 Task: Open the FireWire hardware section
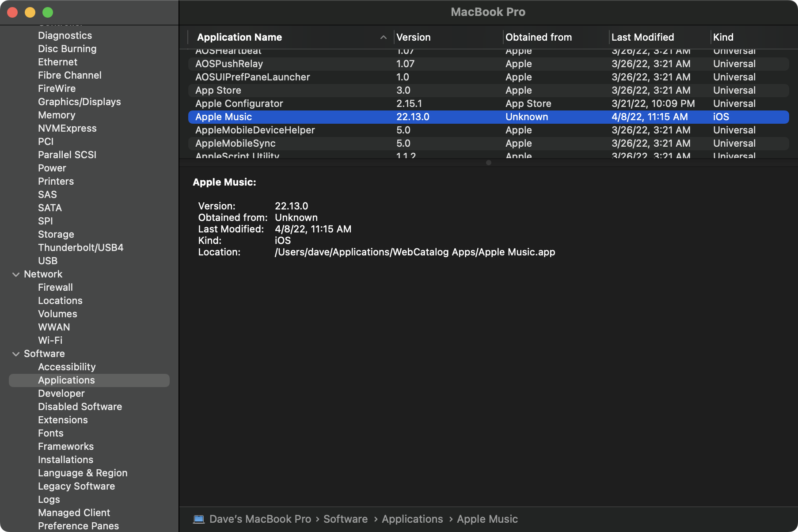tap(57, 88)
